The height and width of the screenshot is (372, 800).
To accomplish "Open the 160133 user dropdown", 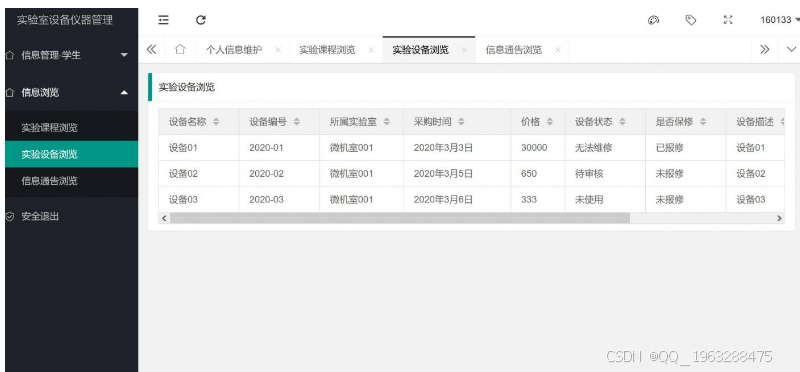I will (779, 20).
